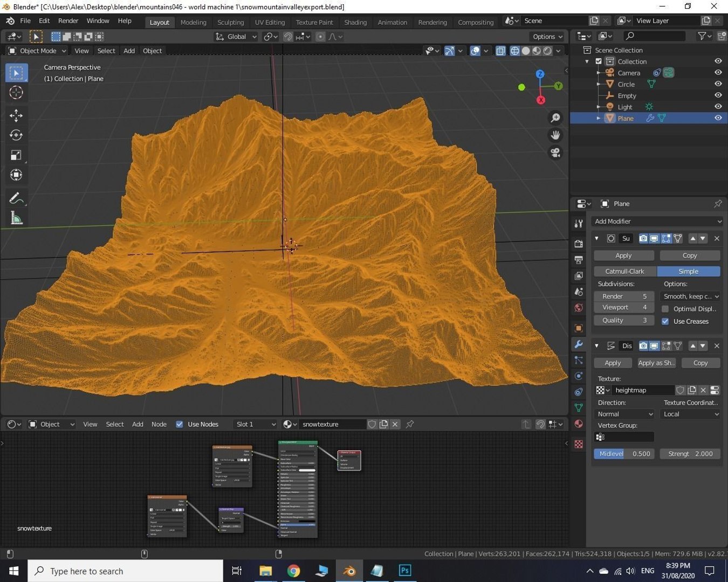The image size is (728, 582).
Task: Select the Scale tool
Action: click(x=16, y=155)
